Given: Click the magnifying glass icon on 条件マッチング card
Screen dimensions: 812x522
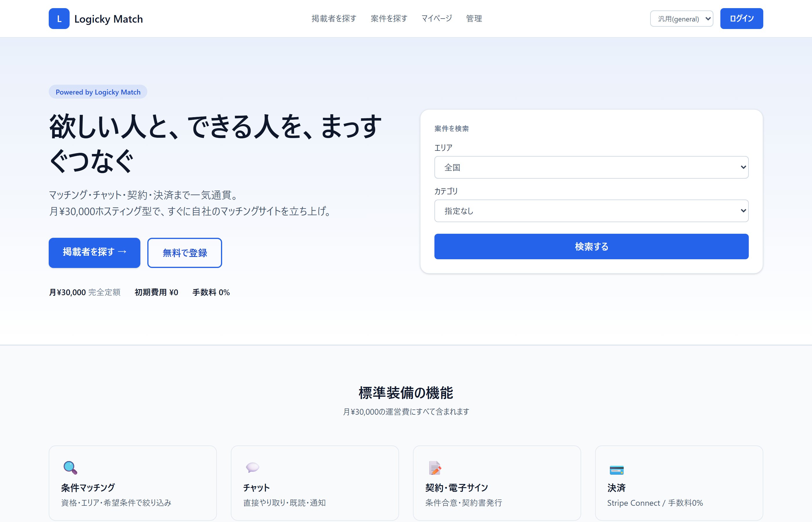Looking at the screenshot, I should 70,468.
